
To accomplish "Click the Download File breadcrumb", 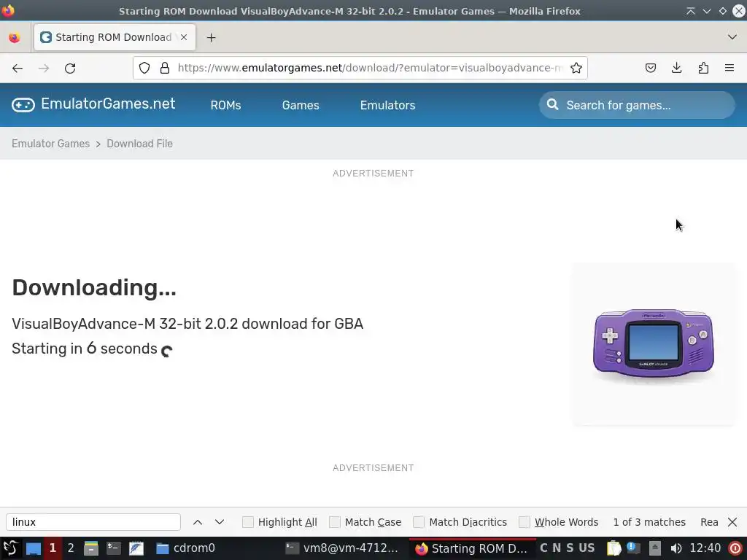I will [x=139, y=144].
